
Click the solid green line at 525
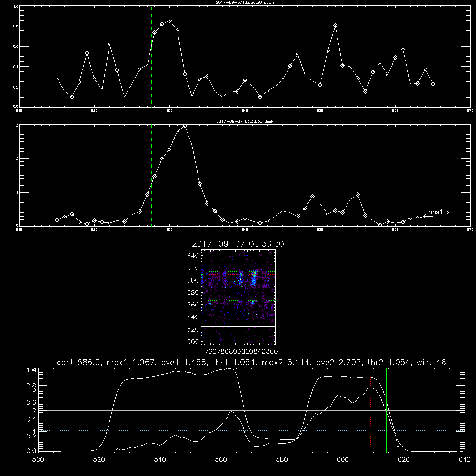[x=115, y=410]
